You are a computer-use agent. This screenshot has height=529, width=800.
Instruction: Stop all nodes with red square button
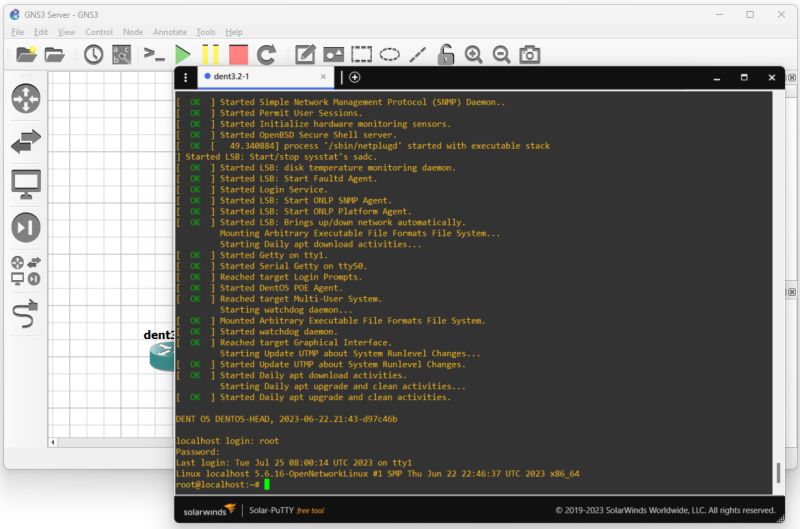pyautogui.click(x=238, y=55)
